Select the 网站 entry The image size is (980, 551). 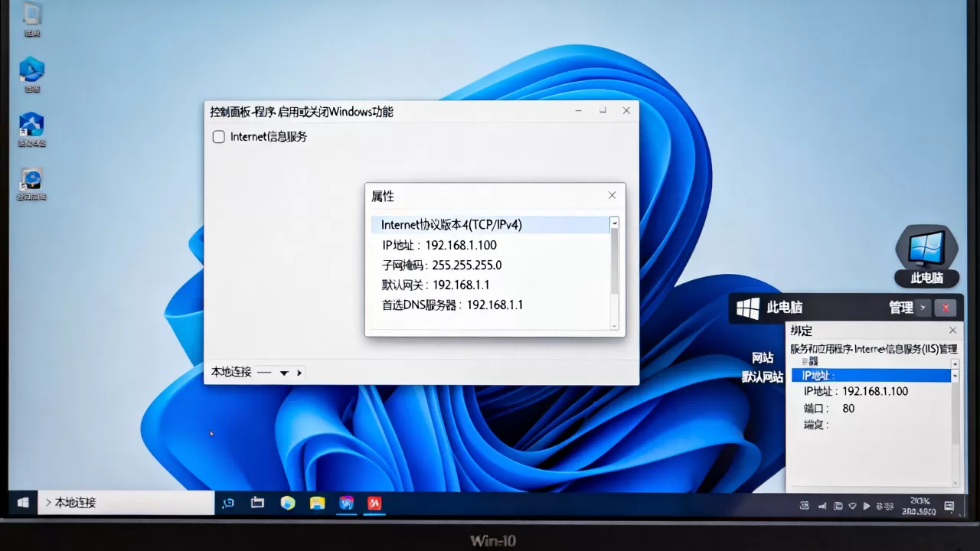[763, 357]
